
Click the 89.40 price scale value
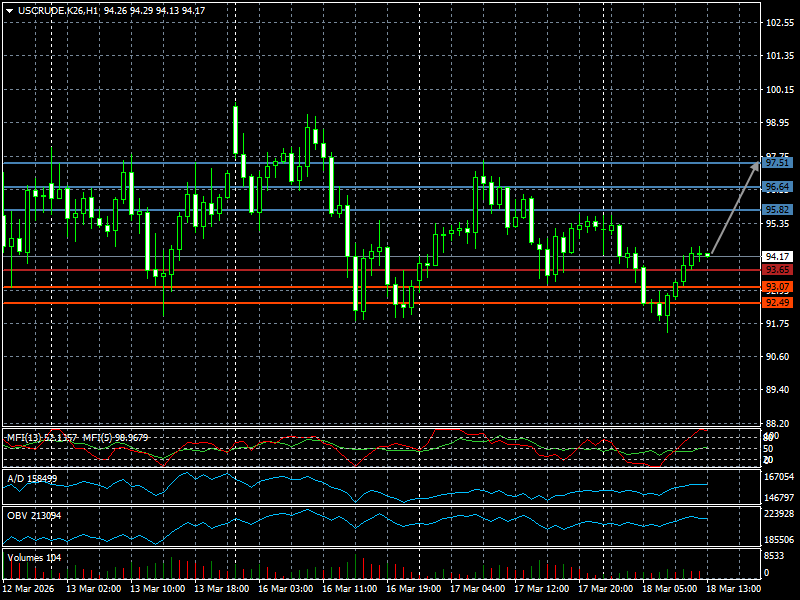(779, 390)
